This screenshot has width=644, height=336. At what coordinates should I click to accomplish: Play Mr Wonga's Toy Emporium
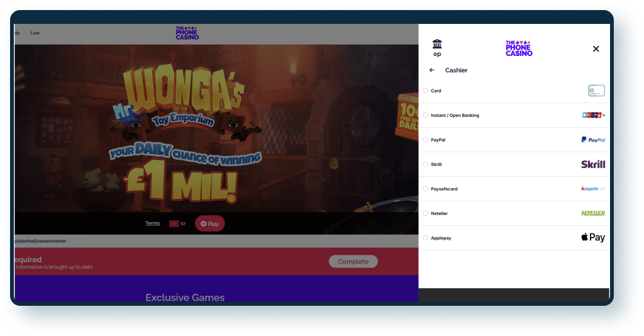coord(209,224)
